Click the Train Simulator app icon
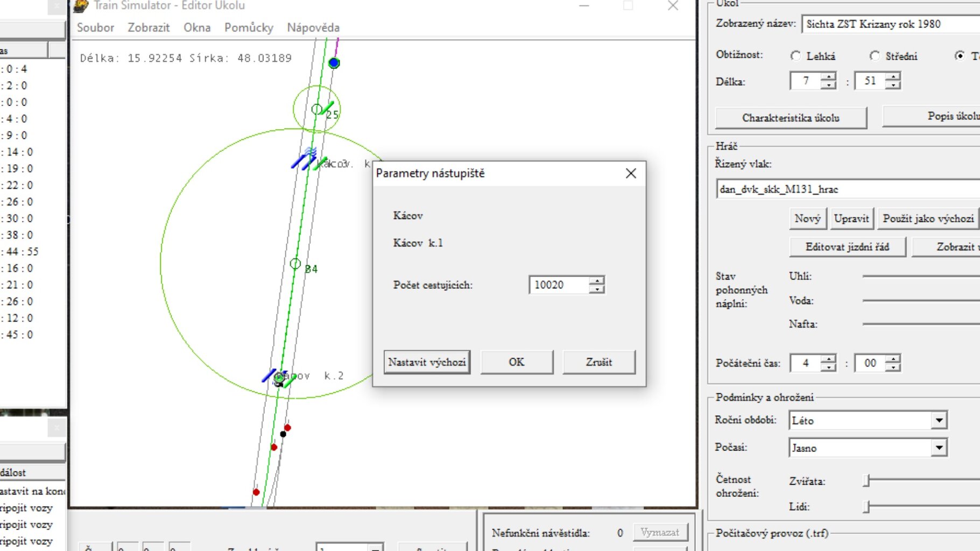Screen dimensions: 980x551 point(80,6)
